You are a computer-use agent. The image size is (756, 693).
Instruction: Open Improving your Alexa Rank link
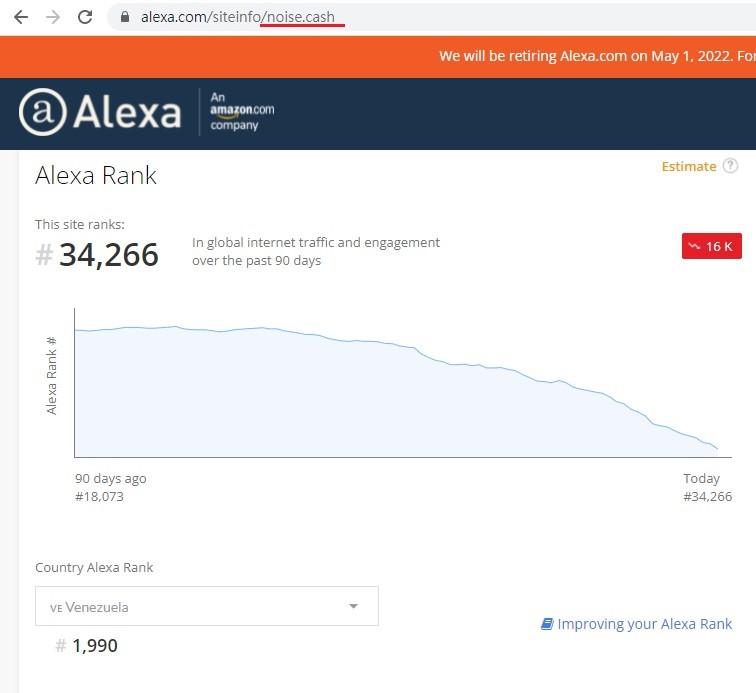[645, 624]
